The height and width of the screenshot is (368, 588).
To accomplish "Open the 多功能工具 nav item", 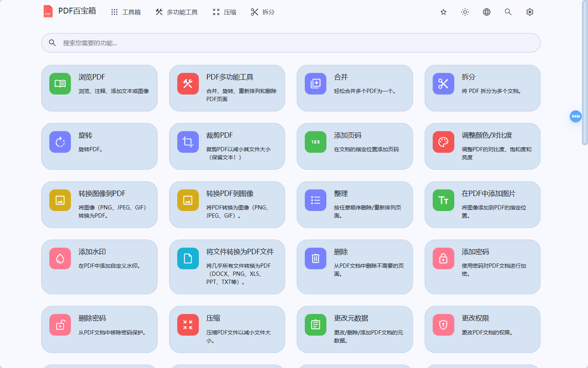I will click(176, 12).
